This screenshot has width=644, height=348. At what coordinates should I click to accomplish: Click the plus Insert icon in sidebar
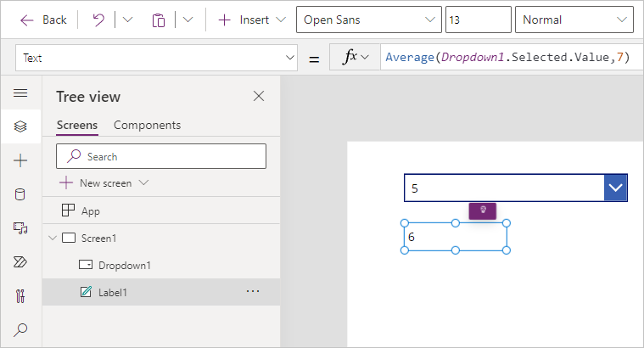pos(20,160)
